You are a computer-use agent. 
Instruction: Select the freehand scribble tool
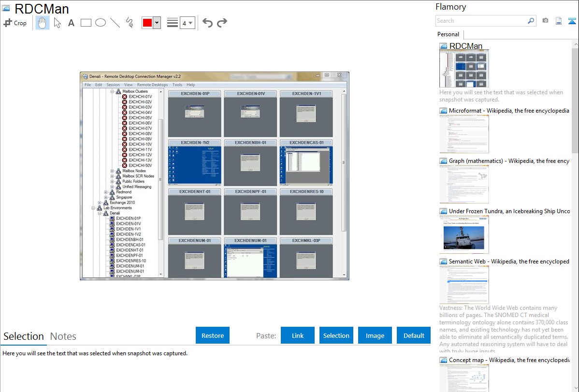pos(130,23)
